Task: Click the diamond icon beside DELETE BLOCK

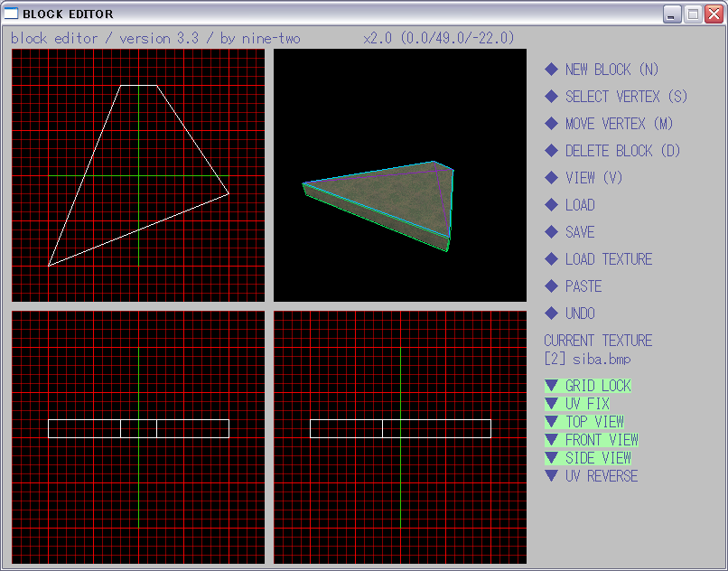Action: [552, 151]
